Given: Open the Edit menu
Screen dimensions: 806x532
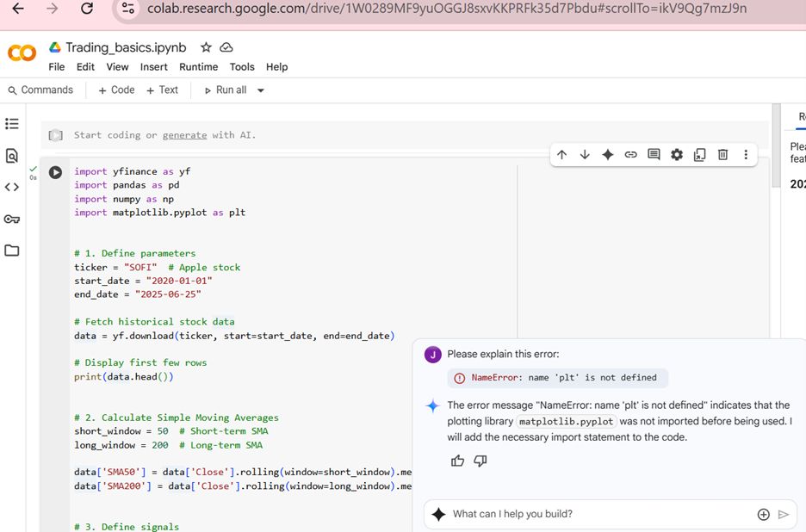Looking at the screenshot, I should point(85,67).
